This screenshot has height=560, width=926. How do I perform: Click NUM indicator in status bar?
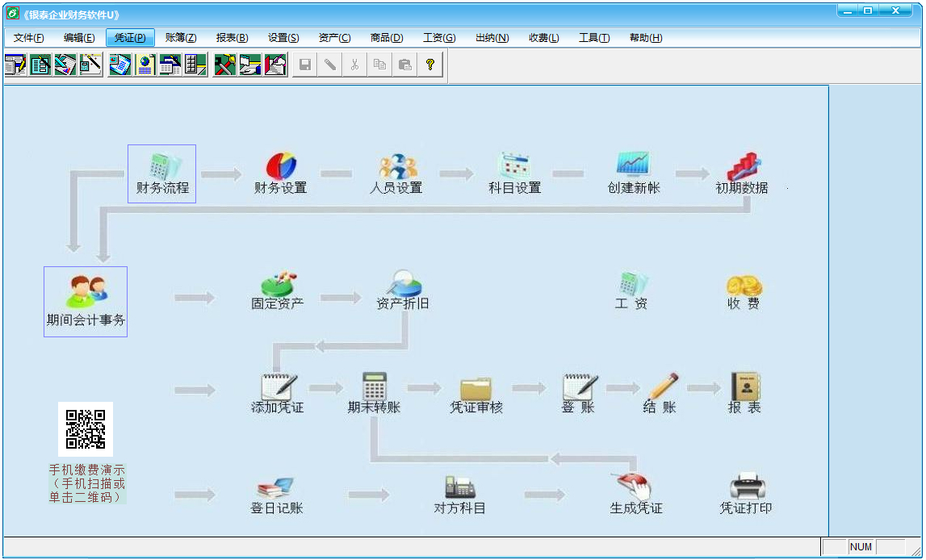click(861, 546)
